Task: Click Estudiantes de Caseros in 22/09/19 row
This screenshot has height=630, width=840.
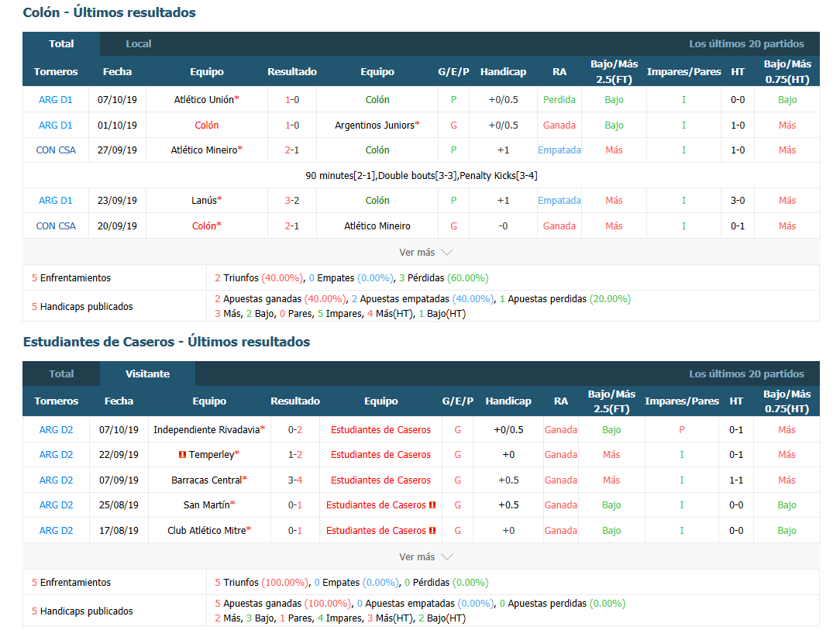Action: pyautogui.click(x=381, y=454)
